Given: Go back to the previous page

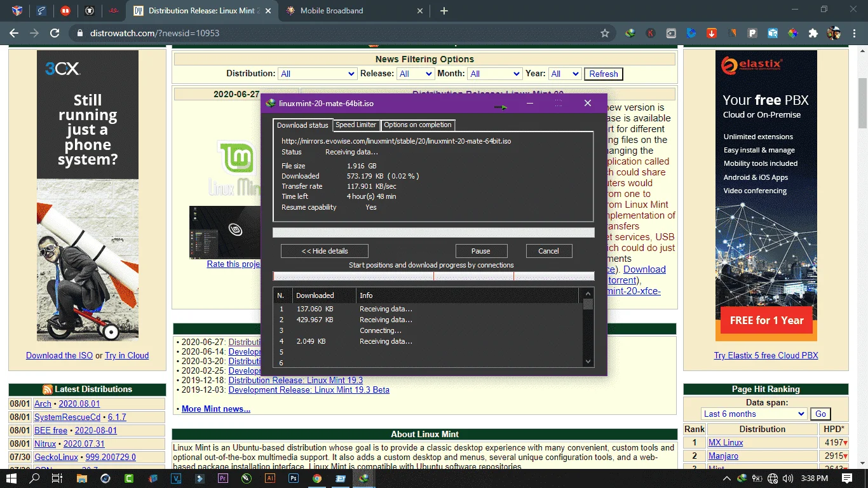Looking at the screenshot, I should click(x=14, y=33).
